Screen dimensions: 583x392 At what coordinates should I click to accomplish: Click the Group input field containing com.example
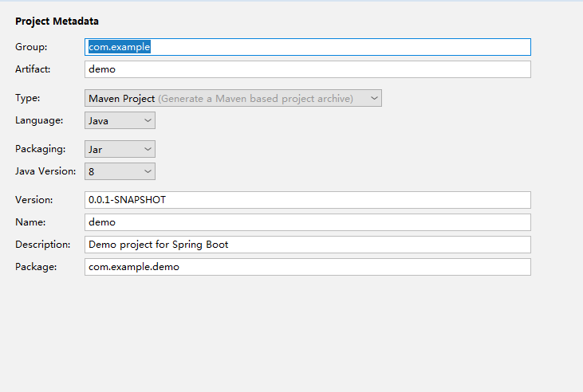click(x=308, y=47)
